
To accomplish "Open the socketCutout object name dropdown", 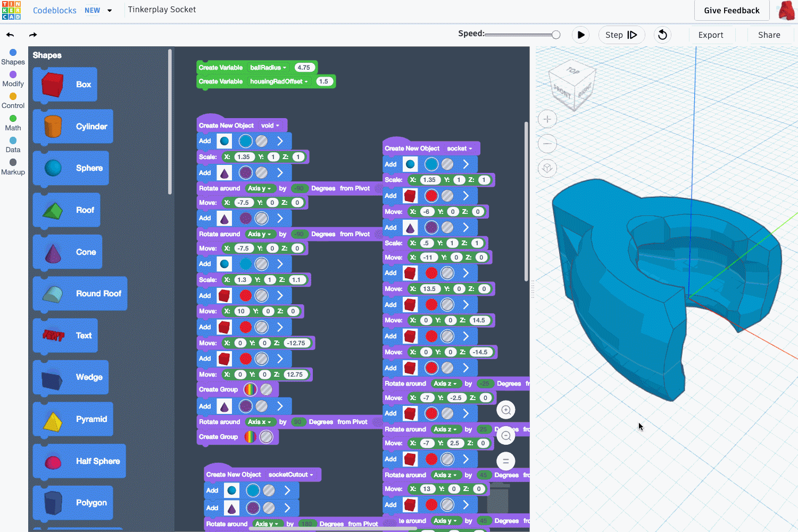I will [291, 475].
